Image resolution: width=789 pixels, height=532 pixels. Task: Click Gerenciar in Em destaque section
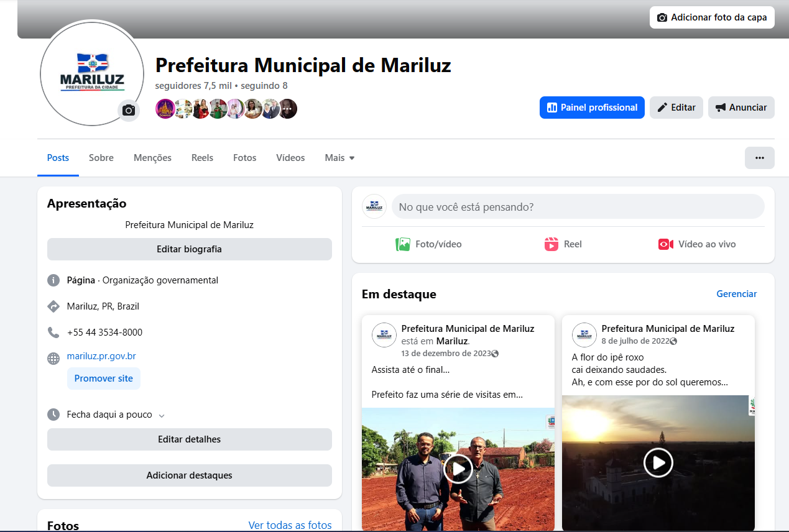coord(736,294)
